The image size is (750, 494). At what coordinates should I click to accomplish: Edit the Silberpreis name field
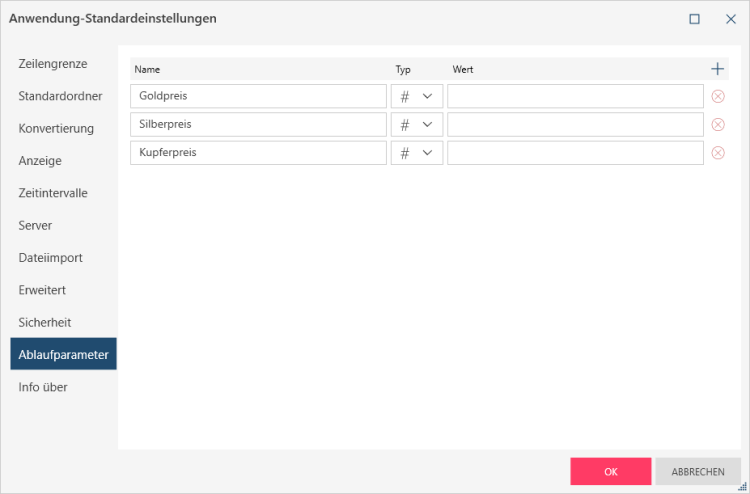pos(258,125)
